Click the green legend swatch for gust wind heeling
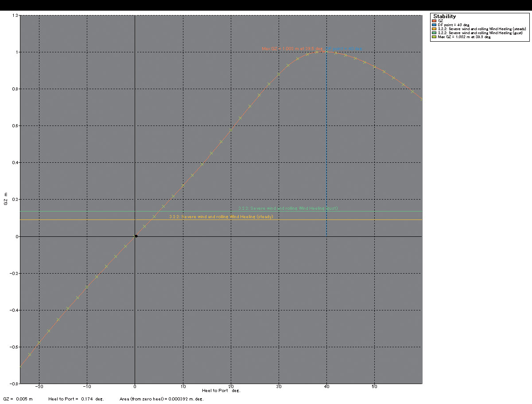 pos(435,33)
